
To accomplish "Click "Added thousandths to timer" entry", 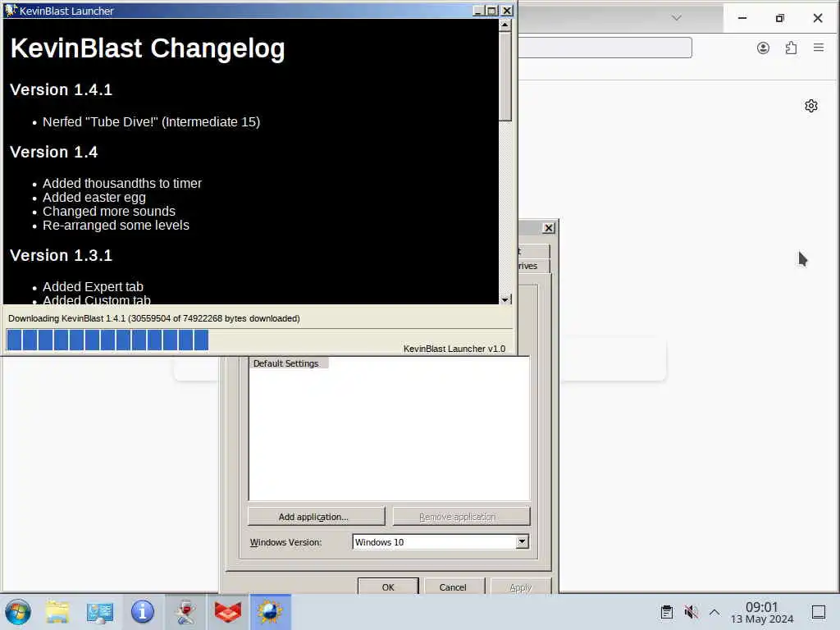I will click(122, 183).
